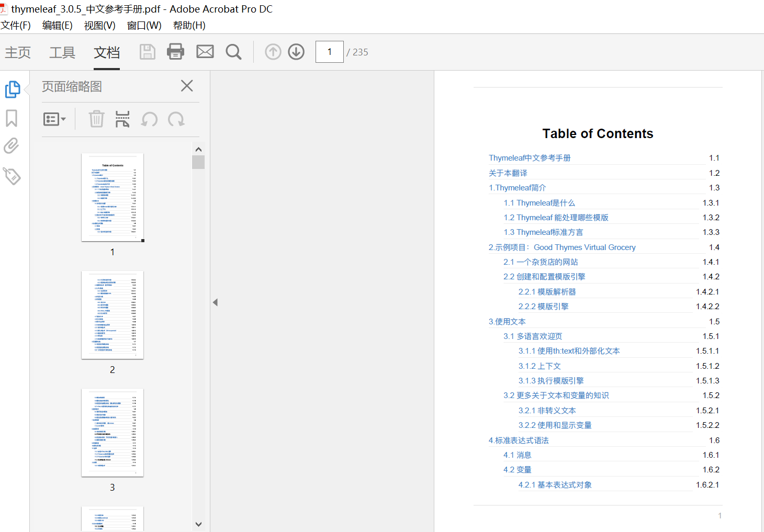Open link 3.2.2 使用和显示变量

point(555,425)
